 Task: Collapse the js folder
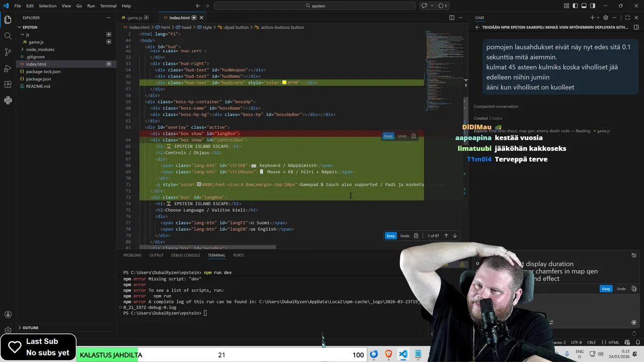(x=27, y=35)
